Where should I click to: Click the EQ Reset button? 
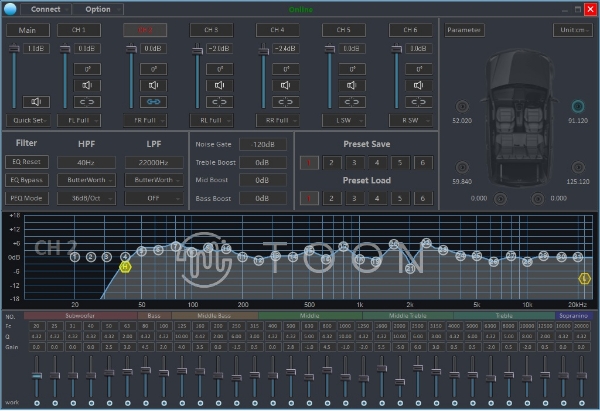click(25, 162)
